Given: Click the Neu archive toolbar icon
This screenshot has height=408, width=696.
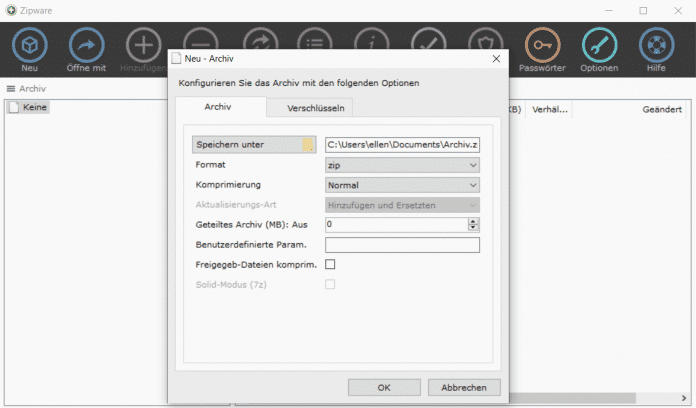Looking at the screenshot, I should [29, 45].
